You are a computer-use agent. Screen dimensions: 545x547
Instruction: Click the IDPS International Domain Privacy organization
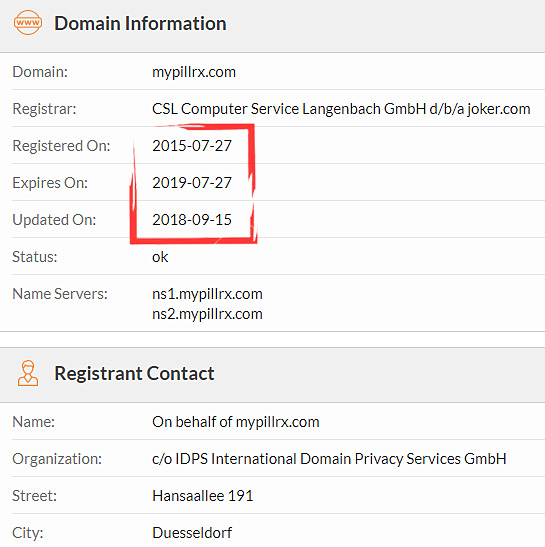coord(329,459)
